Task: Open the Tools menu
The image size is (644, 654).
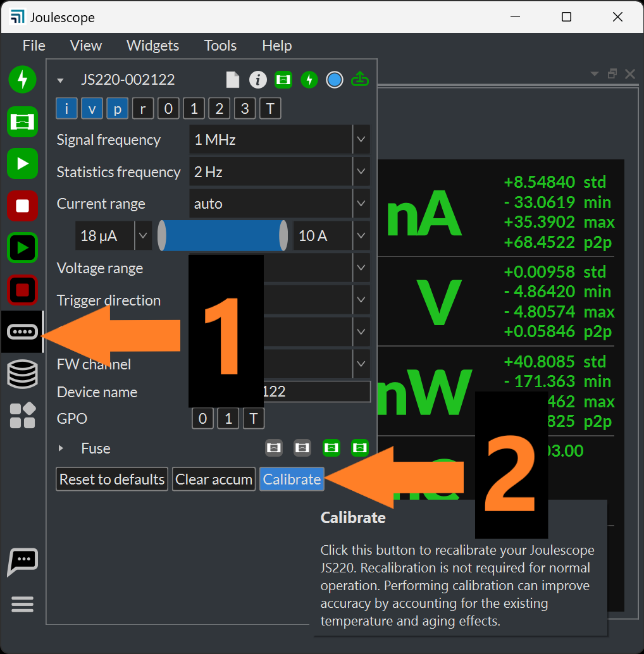Action: point(220,46)
